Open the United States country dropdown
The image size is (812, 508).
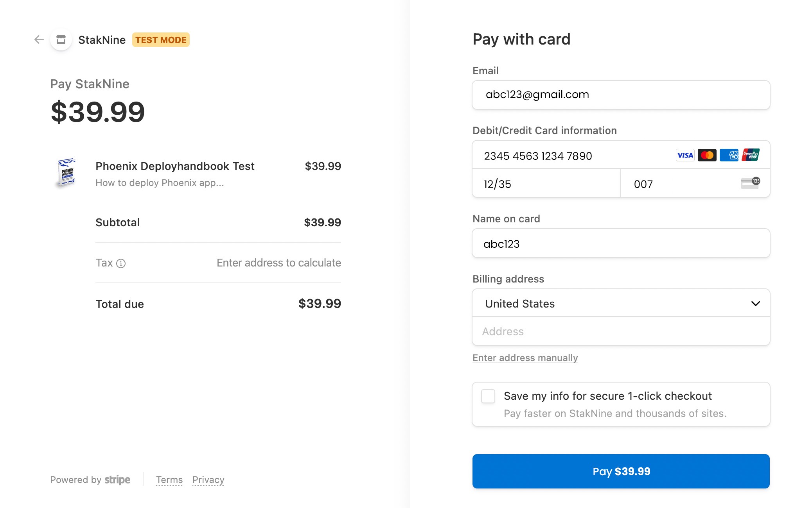[x=621, y=304]
